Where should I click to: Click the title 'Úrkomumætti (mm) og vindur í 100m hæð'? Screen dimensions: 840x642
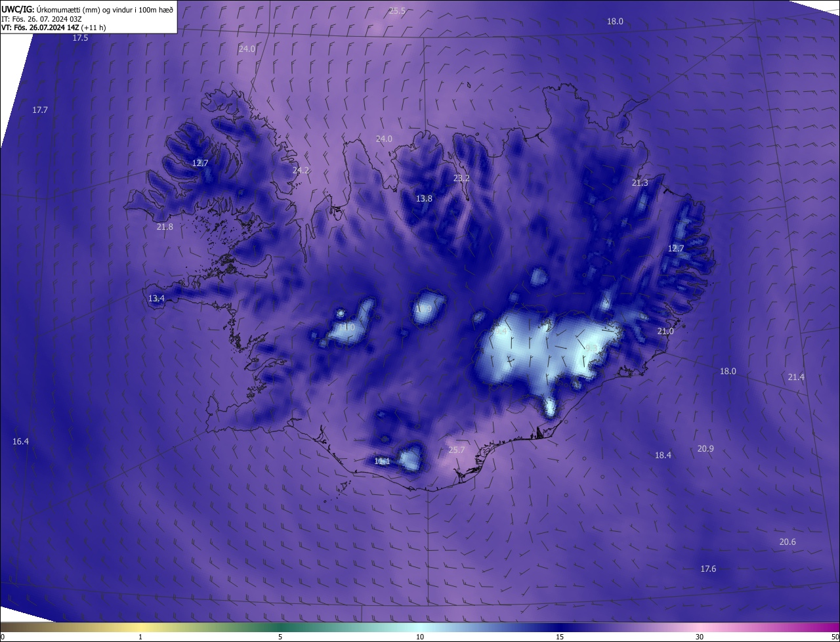tap(105, 9)
